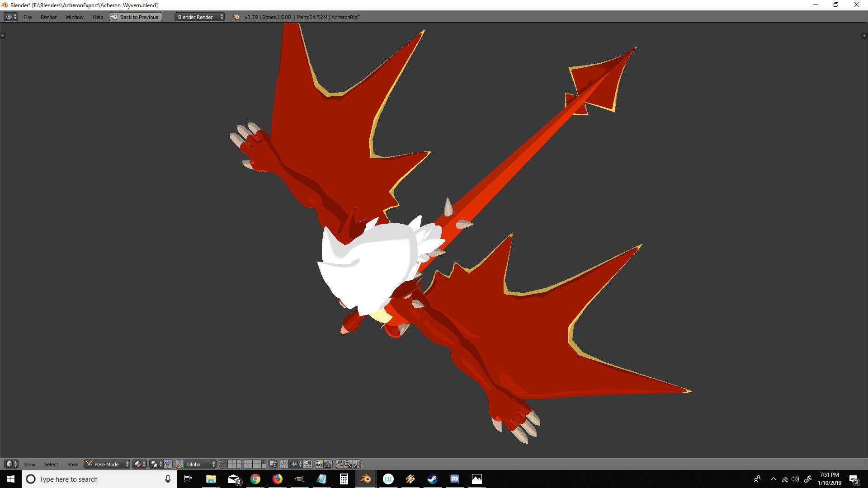Click the network icon in system tray
868x488 pixels.
784,479
